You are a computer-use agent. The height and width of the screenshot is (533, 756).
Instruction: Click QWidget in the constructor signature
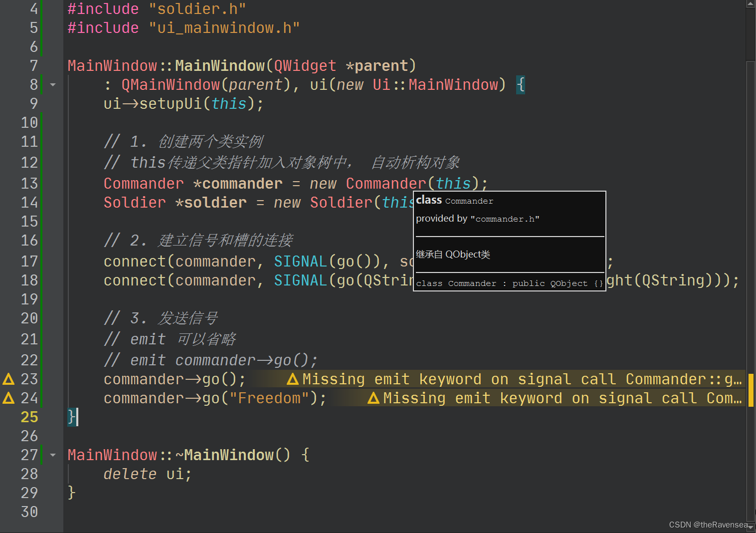305,66
